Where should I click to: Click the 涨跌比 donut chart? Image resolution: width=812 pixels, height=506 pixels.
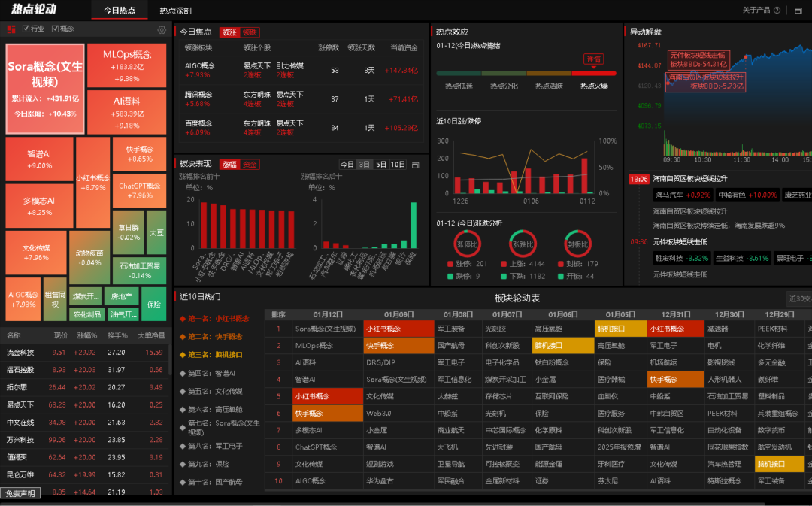coord(522,244)
